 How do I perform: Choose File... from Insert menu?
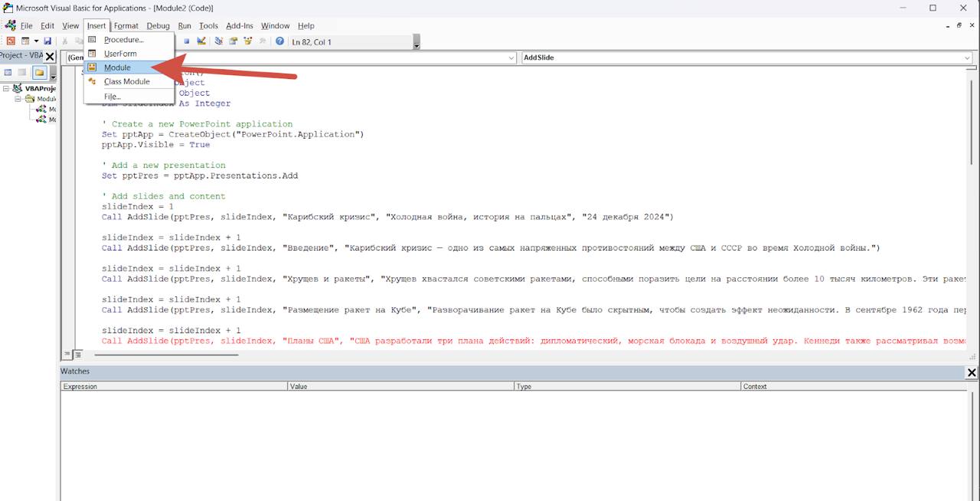pos(129,97)
